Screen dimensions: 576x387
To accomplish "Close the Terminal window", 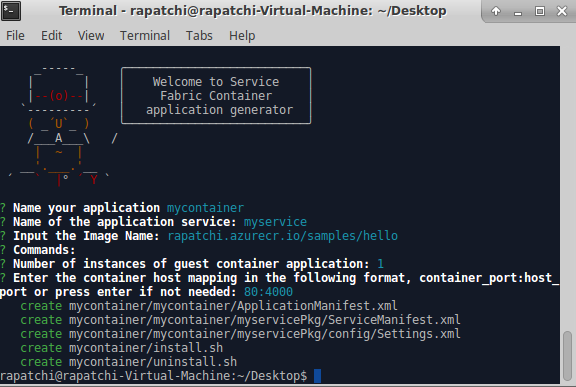I will [x=562, y=11].
